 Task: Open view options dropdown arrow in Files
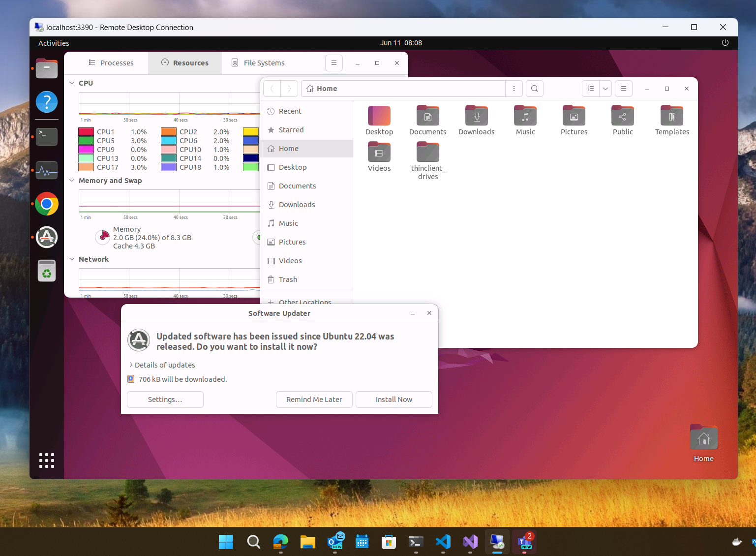(605, 89)
